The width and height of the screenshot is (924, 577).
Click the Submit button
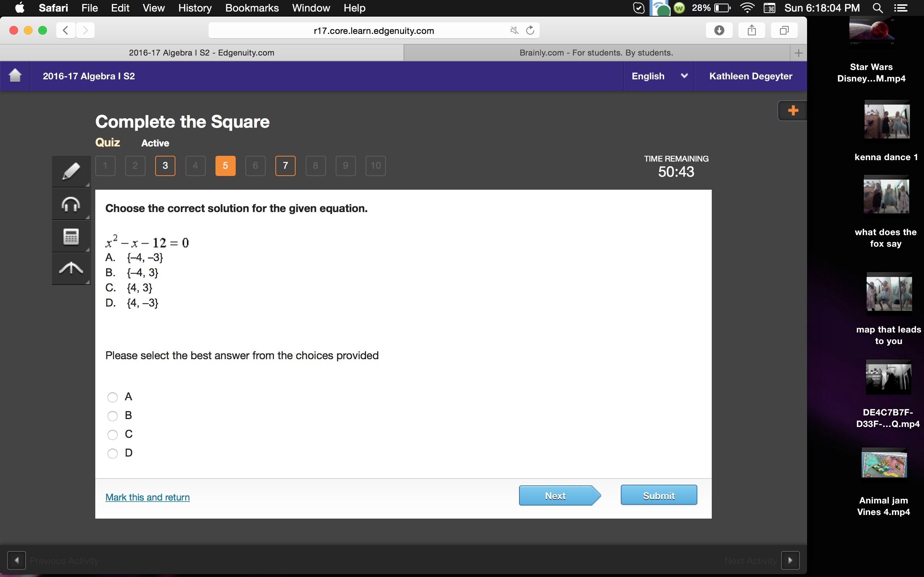click(659, 495)
